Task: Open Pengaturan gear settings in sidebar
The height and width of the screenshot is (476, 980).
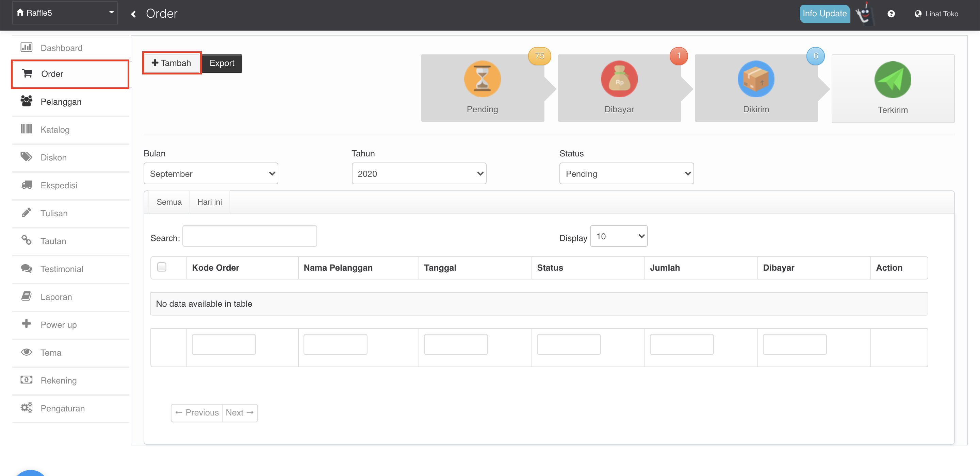Action: coord(62,408)
